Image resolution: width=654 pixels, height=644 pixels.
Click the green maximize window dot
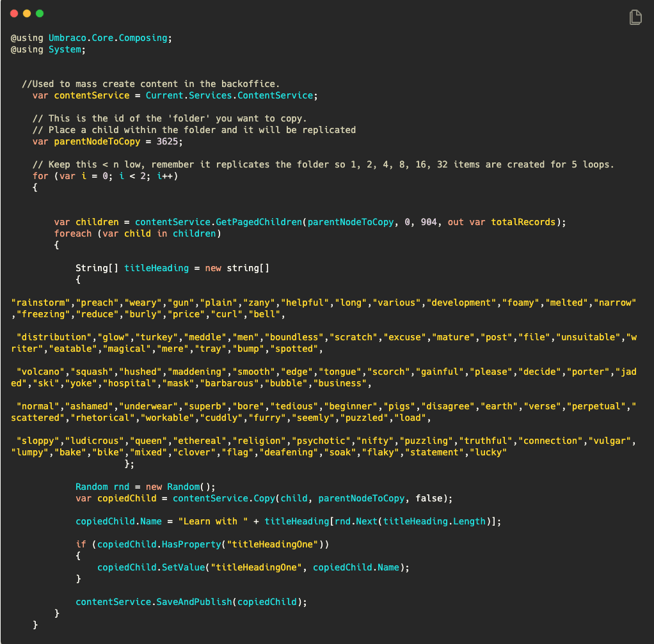40,13
